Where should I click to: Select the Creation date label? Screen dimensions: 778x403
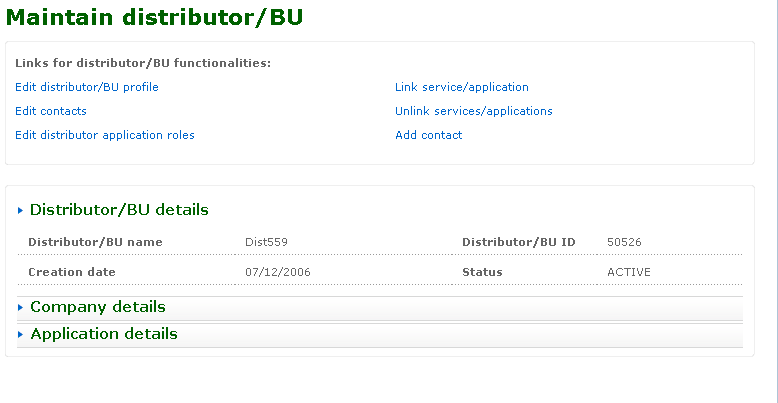point(72,272)
